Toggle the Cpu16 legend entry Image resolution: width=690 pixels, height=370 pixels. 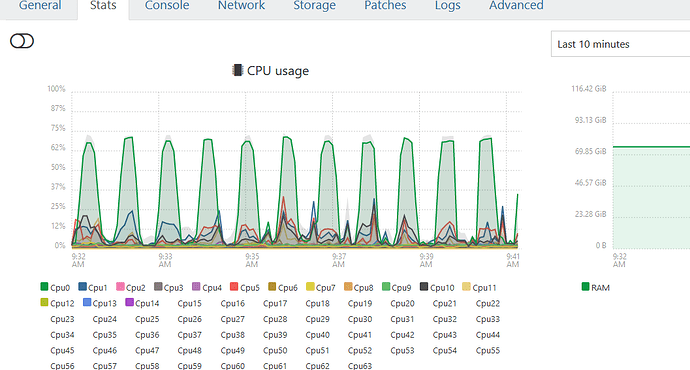[232, 303]
